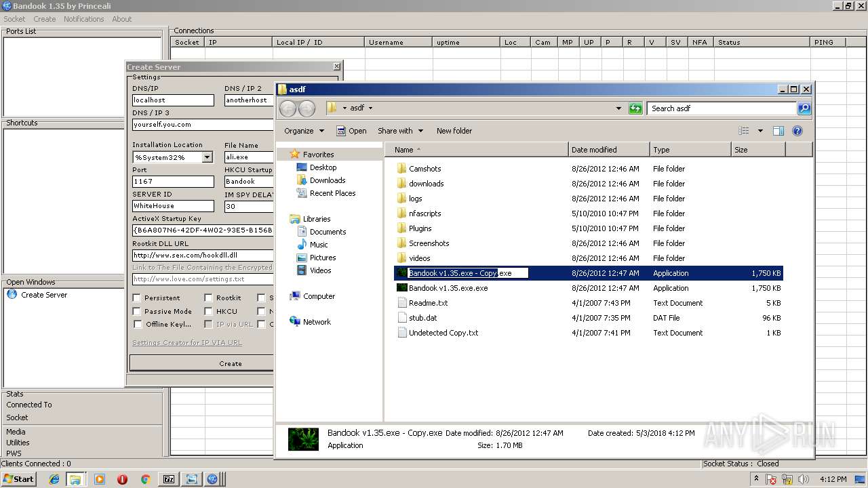Select the nfascripts folder icon
The height and width of the screenshot is (488, 868).
pyautogui.click(x=401, y=213)
